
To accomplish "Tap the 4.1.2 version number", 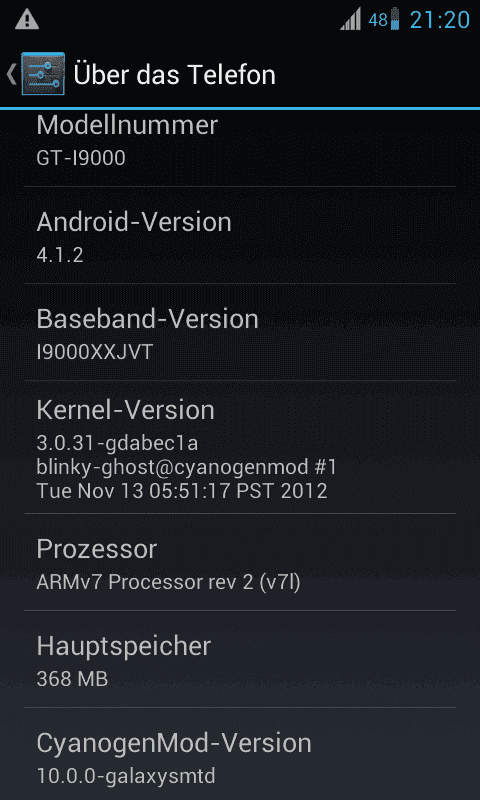I will 60,255.
